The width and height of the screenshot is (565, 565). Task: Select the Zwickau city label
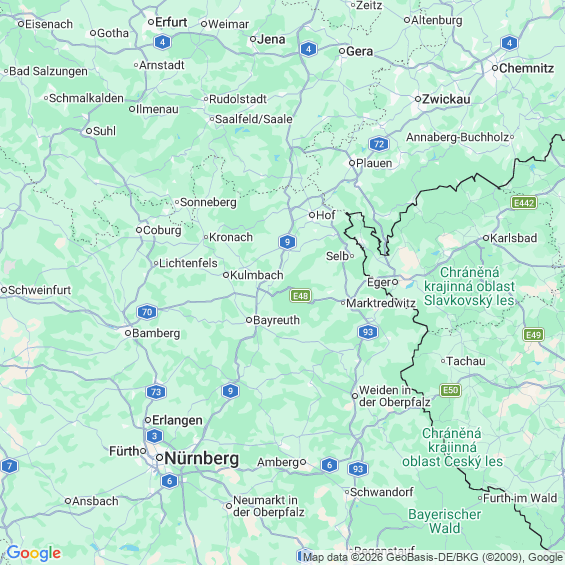446,99
